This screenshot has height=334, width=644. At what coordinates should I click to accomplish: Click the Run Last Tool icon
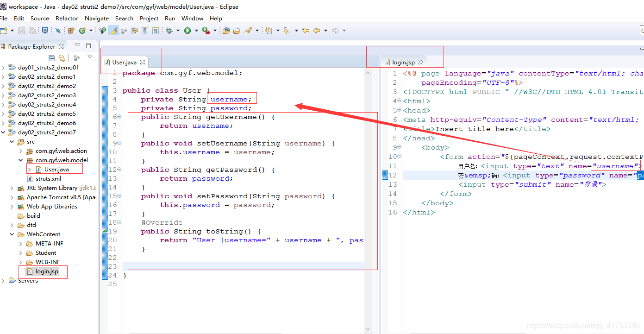pos(206,31)
